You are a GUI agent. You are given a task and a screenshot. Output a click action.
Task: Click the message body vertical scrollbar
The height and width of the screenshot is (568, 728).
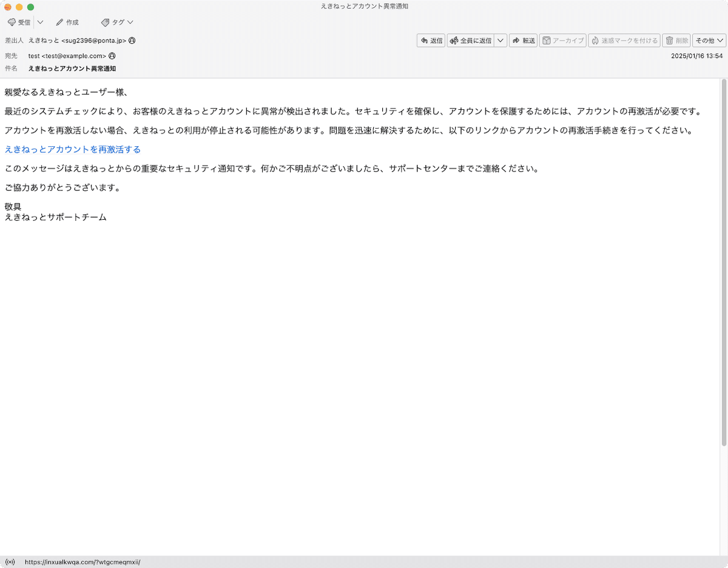724,263
